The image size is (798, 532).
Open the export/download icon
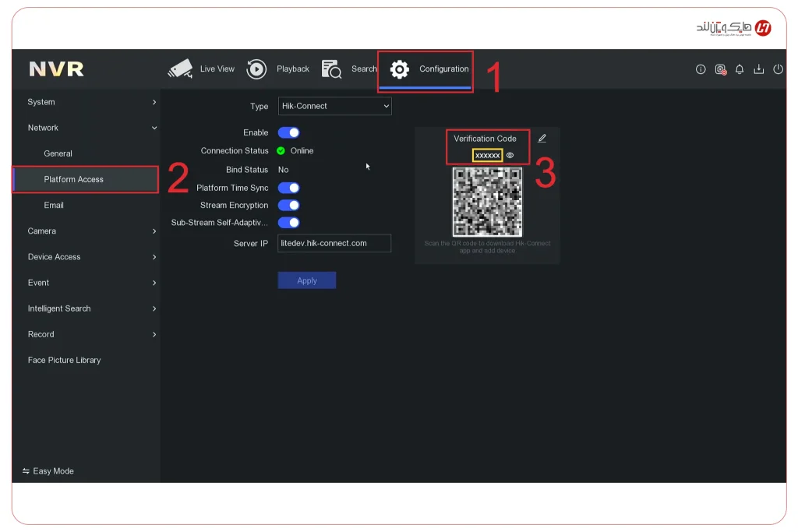tap(759, 69)
